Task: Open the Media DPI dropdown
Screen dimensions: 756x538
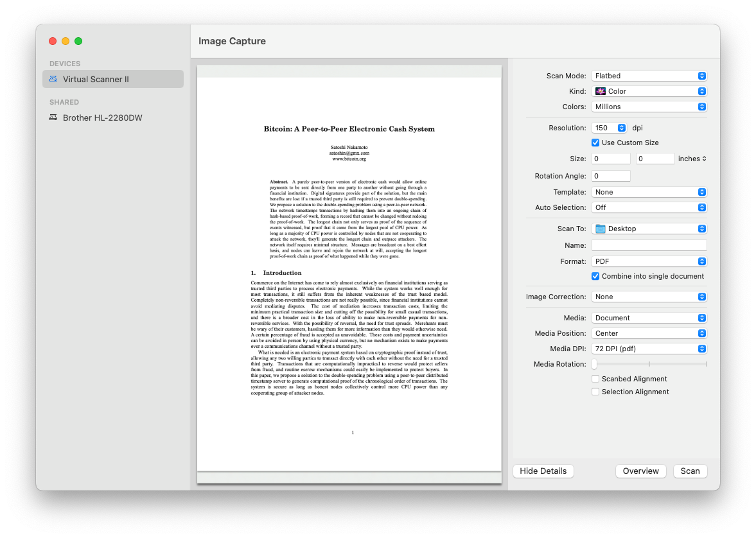Action: [649, 348]
